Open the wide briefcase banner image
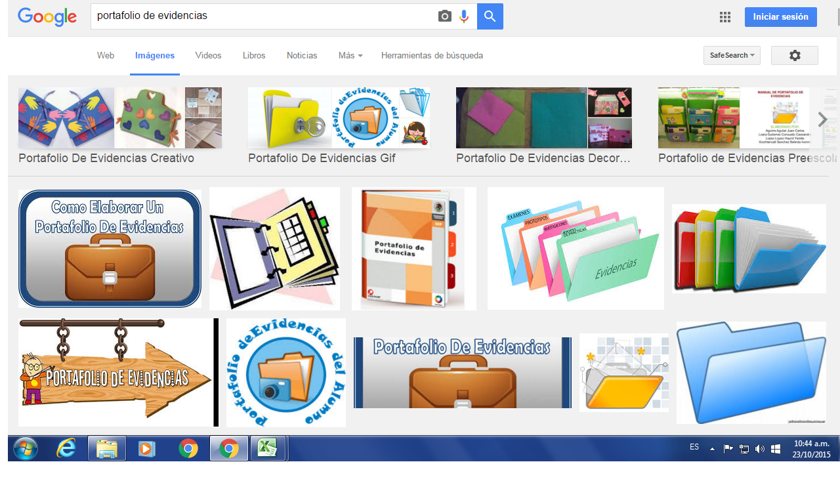This screenshot has width=840, height=504. coord(463,373)
